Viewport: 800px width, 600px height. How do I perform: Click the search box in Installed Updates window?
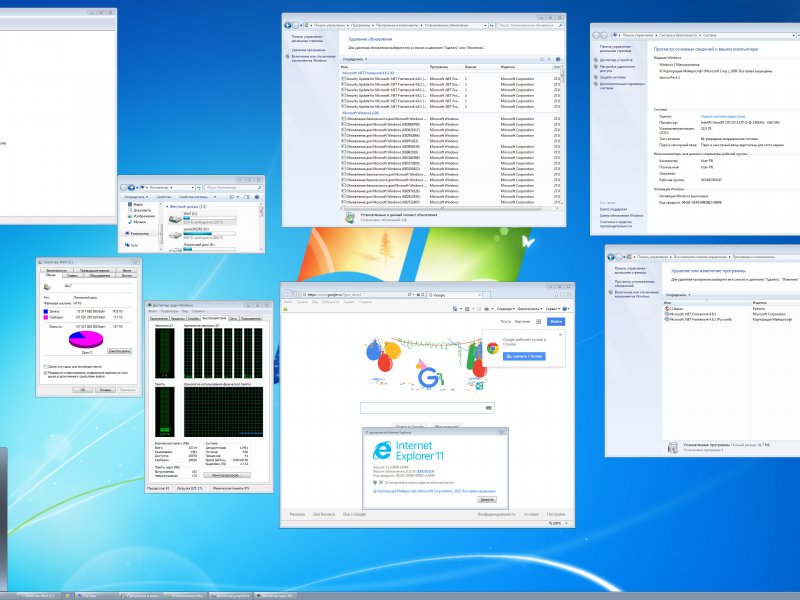(530, 25)
